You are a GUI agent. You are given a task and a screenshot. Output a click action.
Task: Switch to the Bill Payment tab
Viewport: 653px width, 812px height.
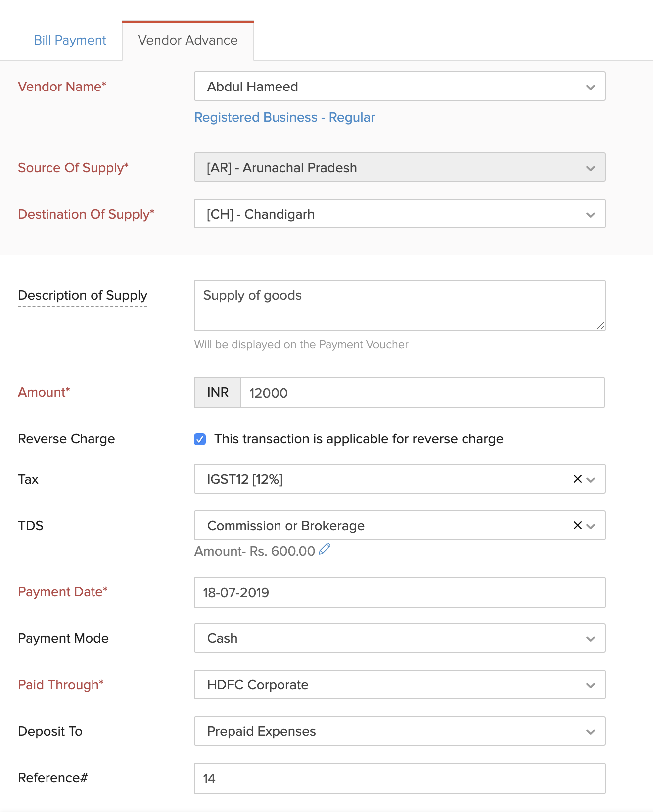[70, 40]
